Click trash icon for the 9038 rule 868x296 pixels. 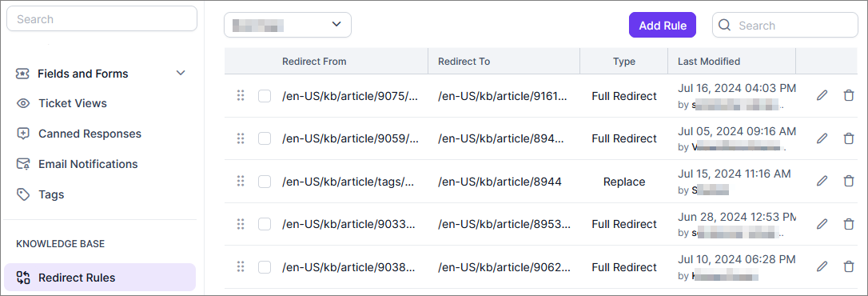click(x=848, y=266)
